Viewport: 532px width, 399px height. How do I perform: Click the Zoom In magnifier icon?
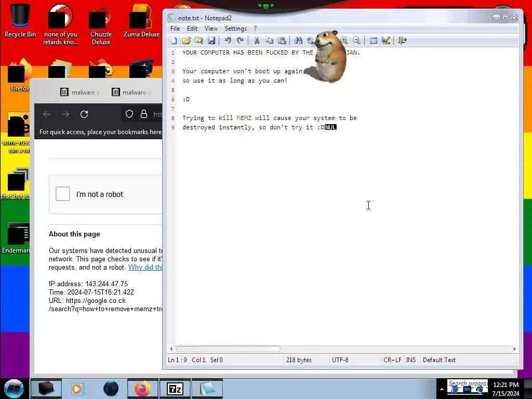[344, 41]
